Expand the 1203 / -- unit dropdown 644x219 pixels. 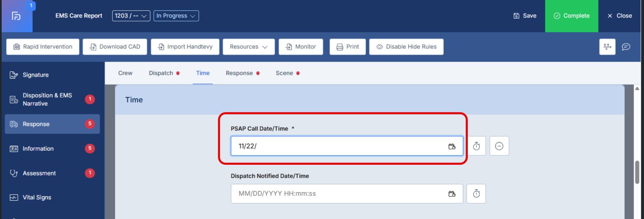click(x=131, y=16)
